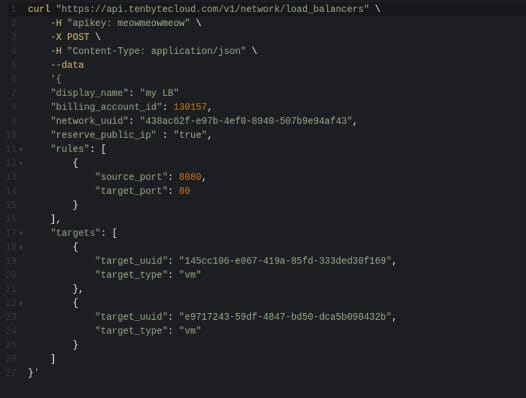This screenshot has width=526, height=398.
Task: Collapse the "rules" array fold arrow
Action: click(x=21, y=149)
